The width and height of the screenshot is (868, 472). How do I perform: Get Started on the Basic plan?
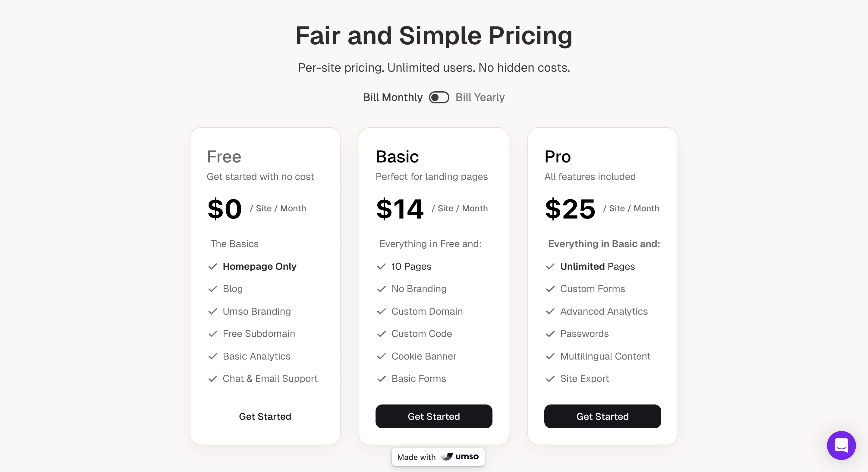point(434,417)
